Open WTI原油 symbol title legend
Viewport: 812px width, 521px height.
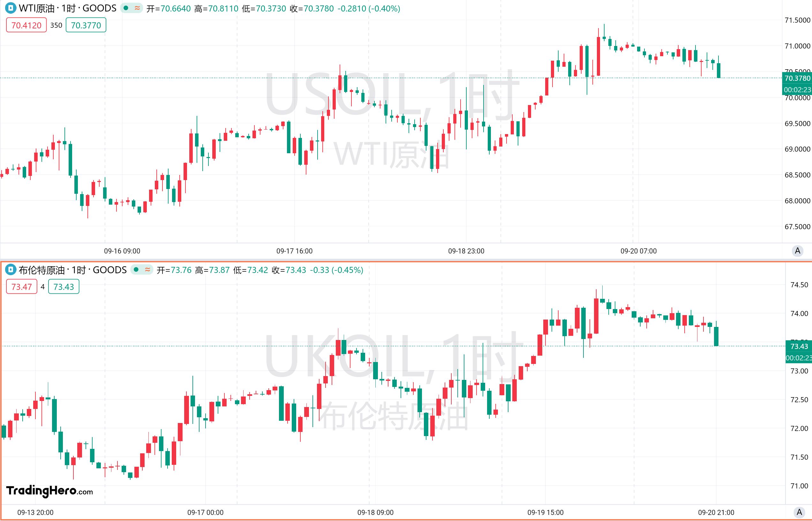coord(68,8)
